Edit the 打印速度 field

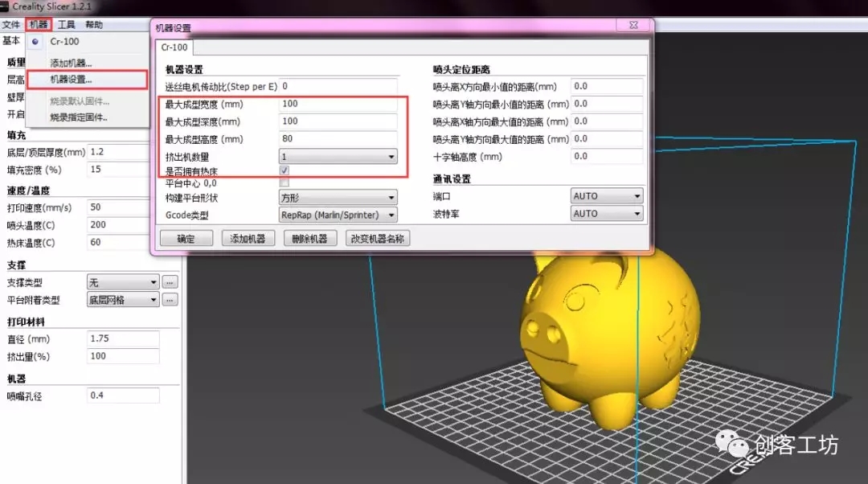click(118, 207)
